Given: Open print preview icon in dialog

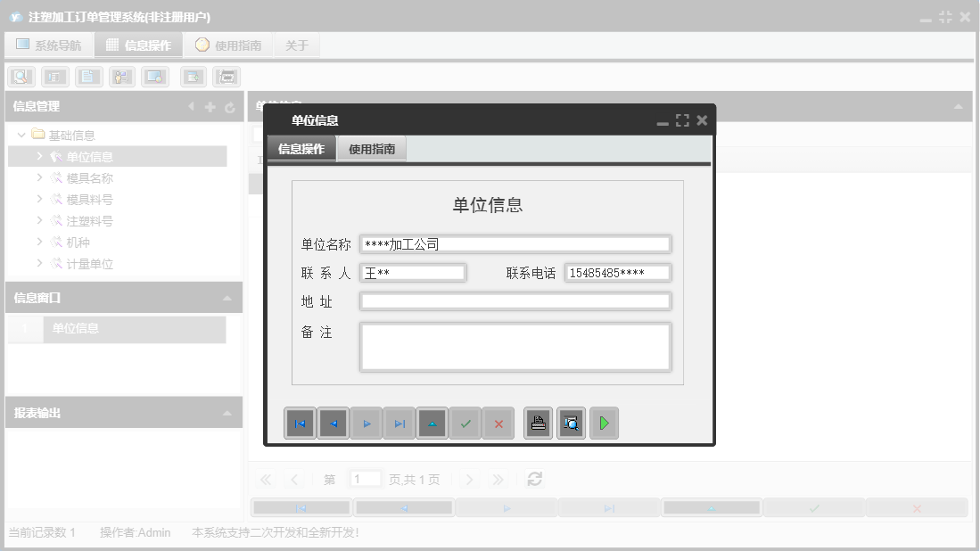Looking at the screenshot, I should (x=572, y=424).
